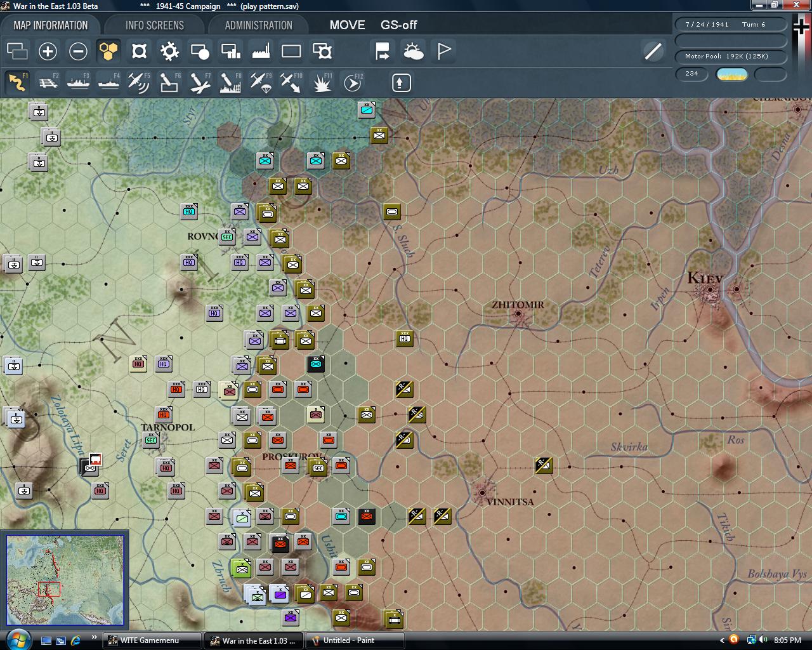Select the cyan unit at map top edge
This screenshot has height=650, width=812.
tap(366, 110)
